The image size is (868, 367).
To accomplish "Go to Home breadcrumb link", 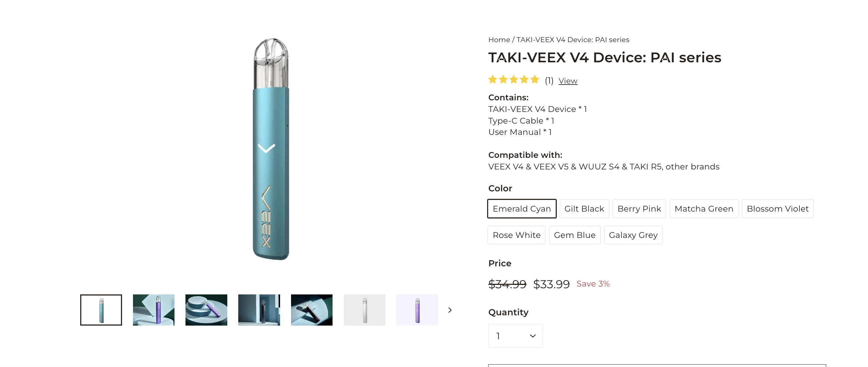I will 499,40.
